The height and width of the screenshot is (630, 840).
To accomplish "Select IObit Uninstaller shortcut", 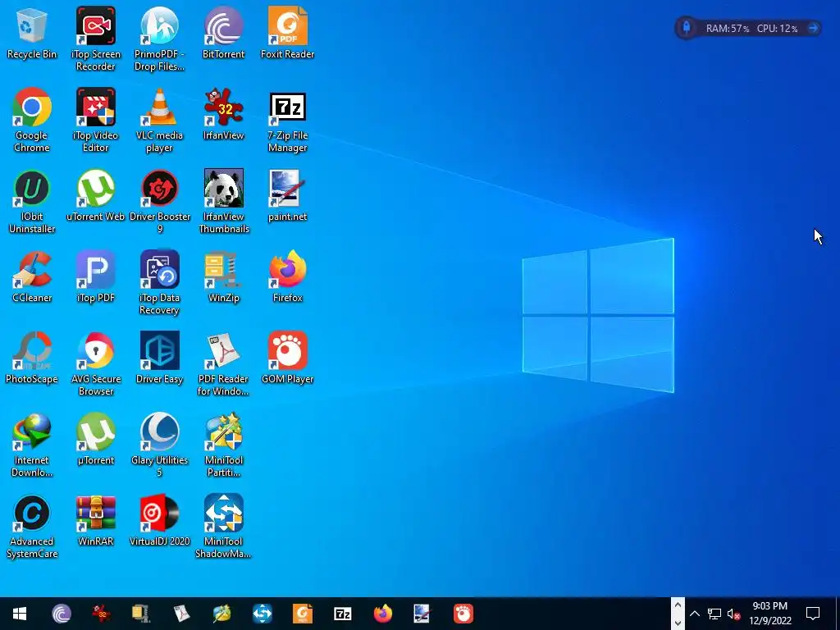I will point(32,202).
